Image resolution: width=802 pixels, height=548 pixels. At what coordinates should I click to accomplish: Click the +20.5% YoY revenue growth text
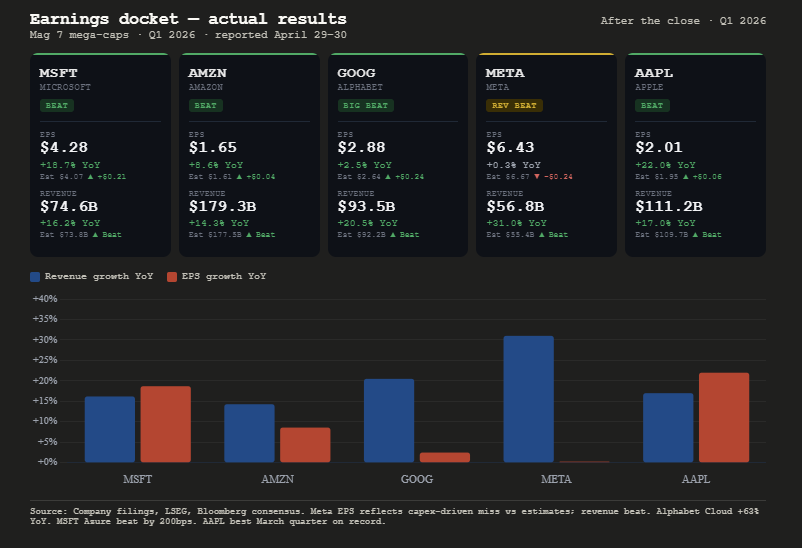pos(368,223)
